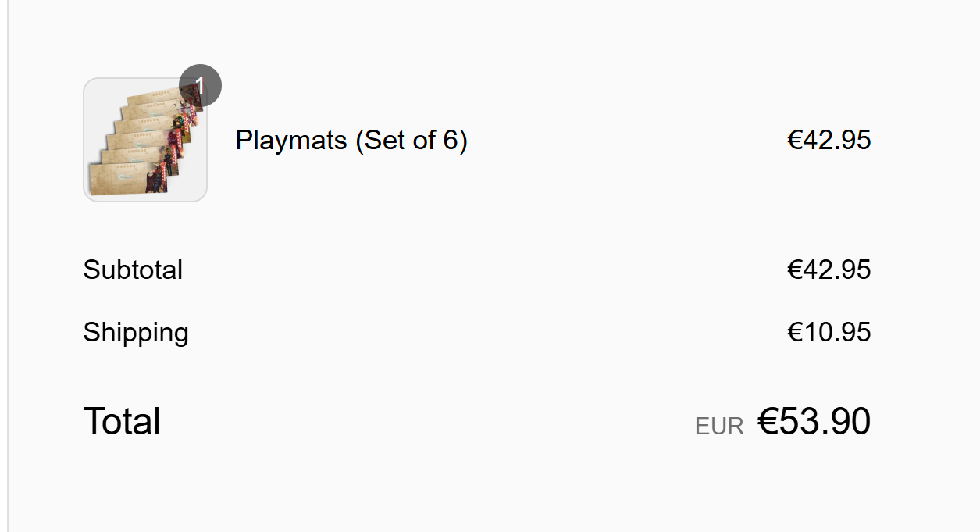Click the word Playmats in the product name
Image resolution: width=980 pixels, height=532 pixels.
click(290, 141)
